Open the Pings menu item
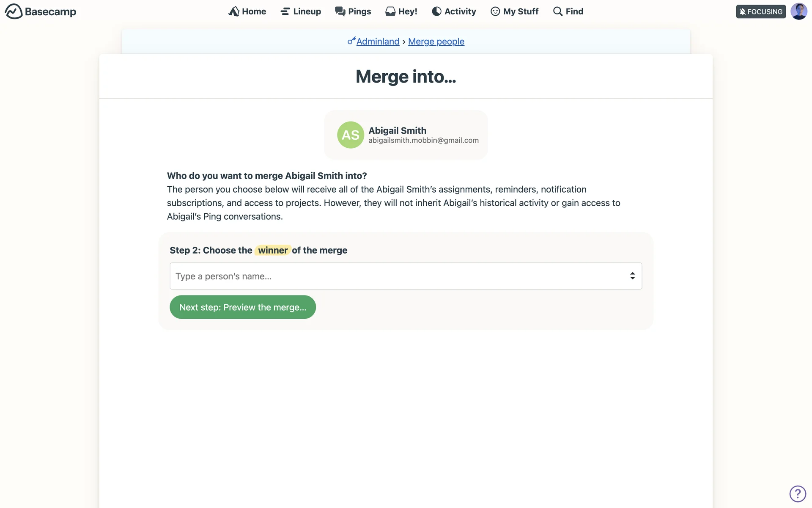Screen dimensions: 812x508 pyautogui.click(x=359, y=11)
